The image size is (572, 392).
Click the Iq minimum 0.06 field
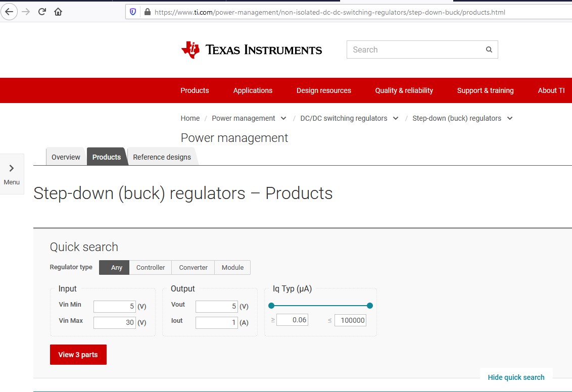(x=292, y=320)
